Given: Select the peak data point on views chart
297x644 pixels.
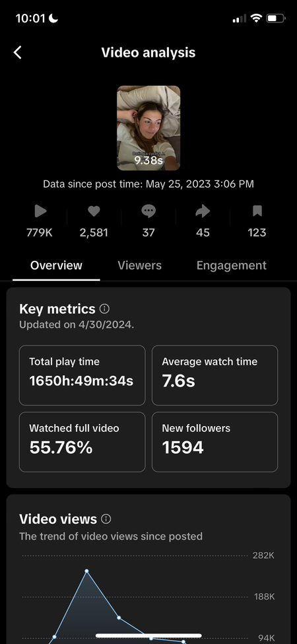Looking at the screenshot, I should 86,571.
